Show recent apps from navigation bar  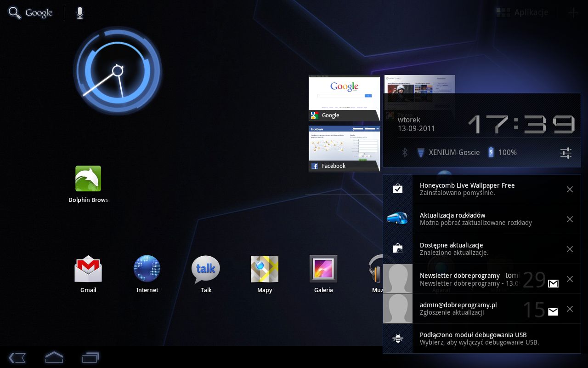tap(90, 357)
